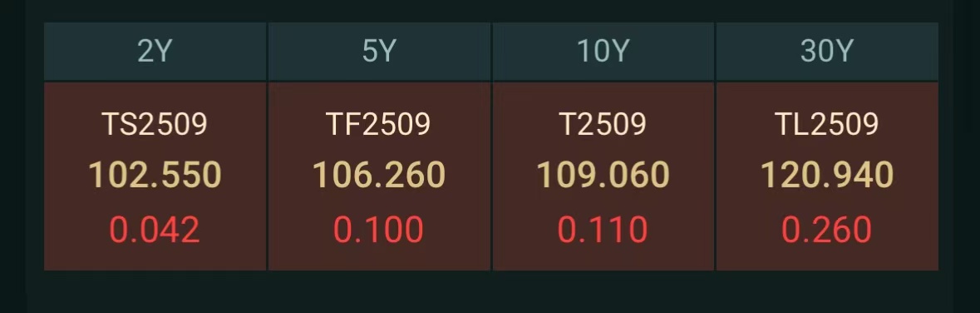Click the red 0.042 change value
This screenshot has height=313, width=980.
click(x=155, y=230)
